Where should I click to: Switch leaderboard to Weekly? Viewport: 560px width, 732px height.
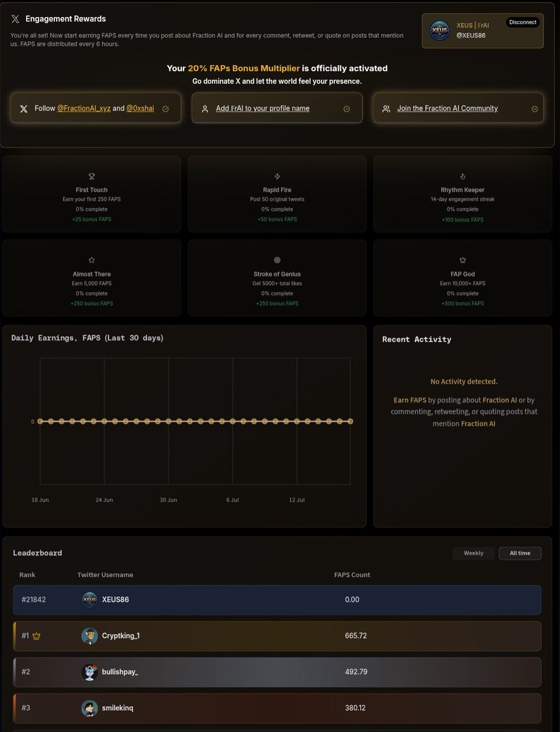tap(473, 553)
